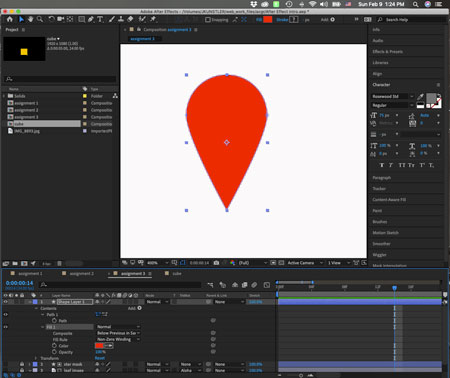This screenshot has height=378, width=450.
Task: Open the Graph Editor in timeline
Action: pos(267,285)
